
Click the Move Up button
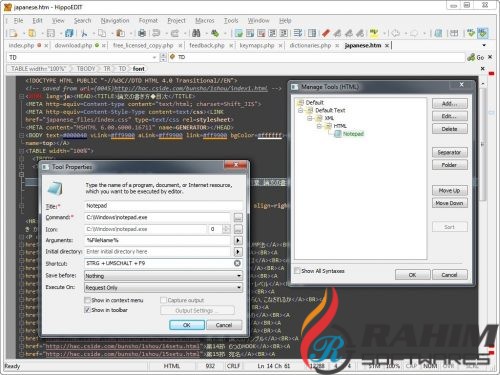(x=450, y=190)
